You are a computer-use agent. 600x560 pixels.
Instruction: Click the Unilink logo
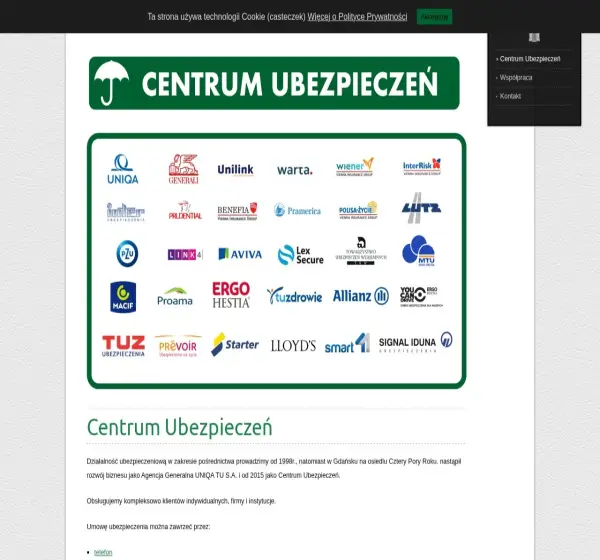click(235, 170)
